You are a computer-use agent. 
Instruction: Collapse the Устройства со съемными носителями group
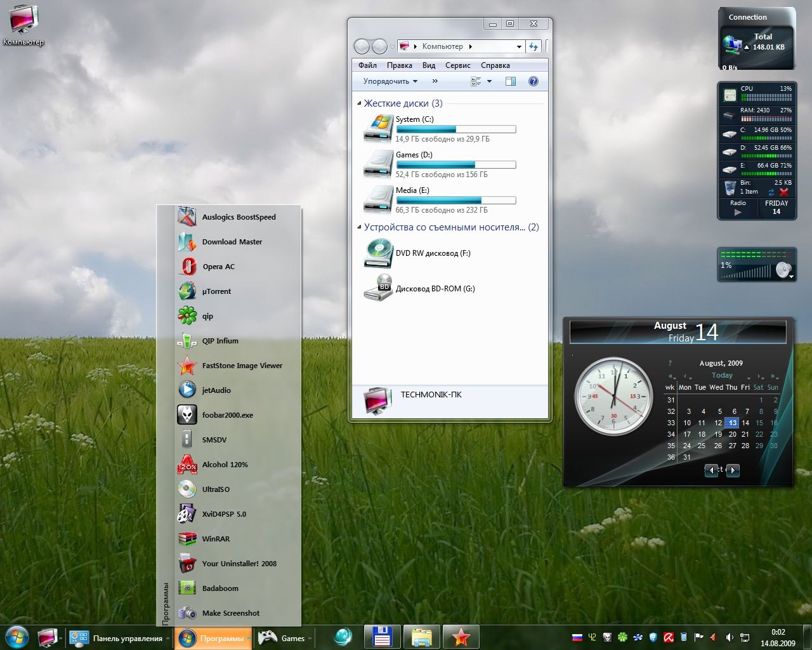coord(359,227)
